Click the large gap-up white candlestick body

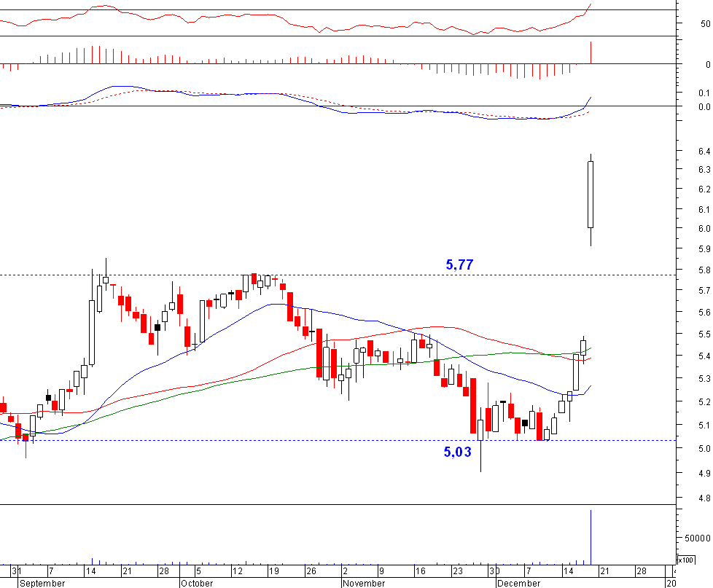pos(591,195)
